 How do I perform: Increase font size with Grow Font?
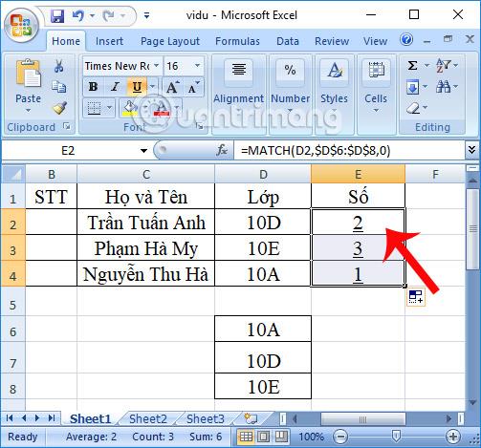172,87
